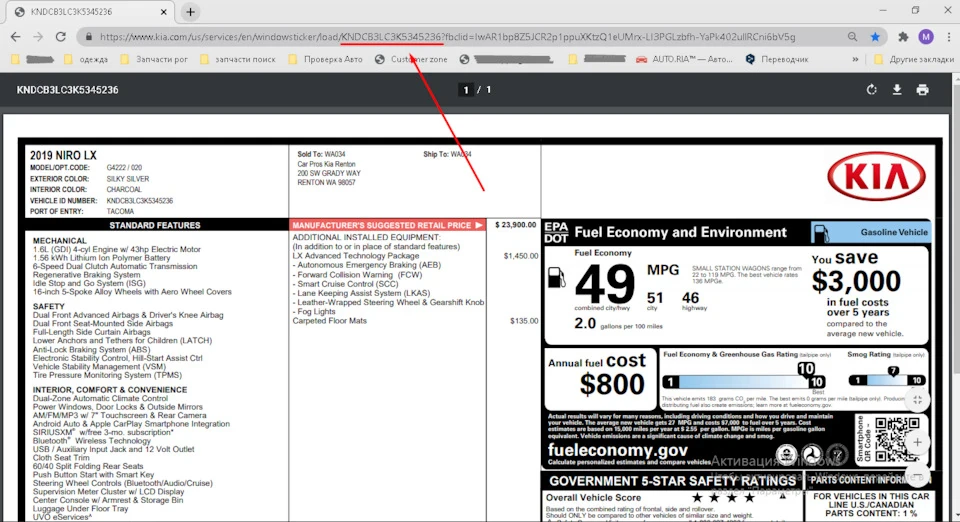Click the PDF title KNDCB3LC3K5345236
Screen dimensions: 960x522
coord(67,90)
